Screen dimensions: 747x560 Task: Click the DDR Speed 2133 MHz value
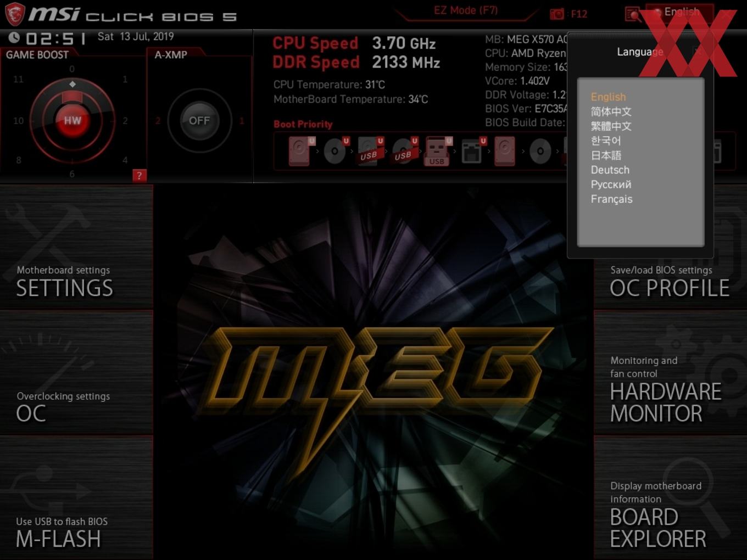point(406,63)
